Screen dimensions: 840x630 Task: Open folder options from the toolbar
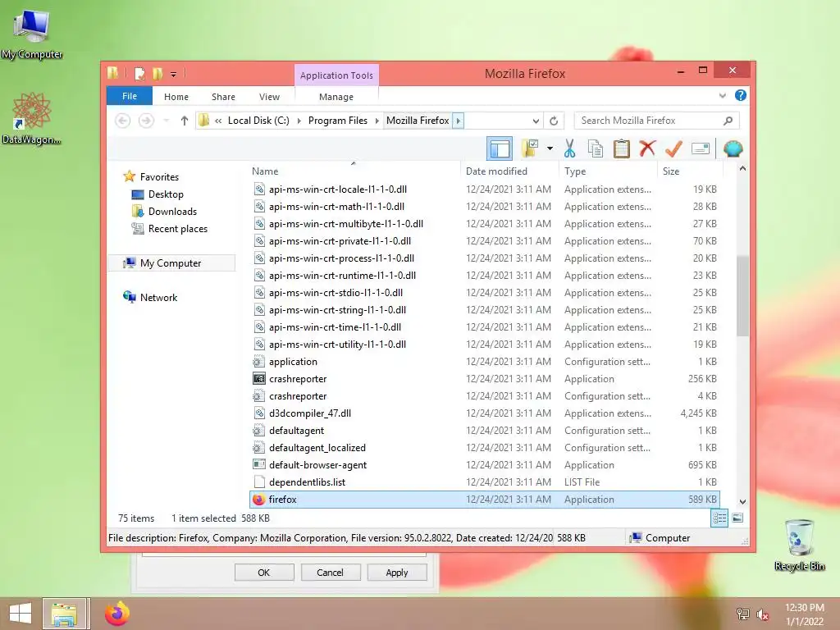531,148
